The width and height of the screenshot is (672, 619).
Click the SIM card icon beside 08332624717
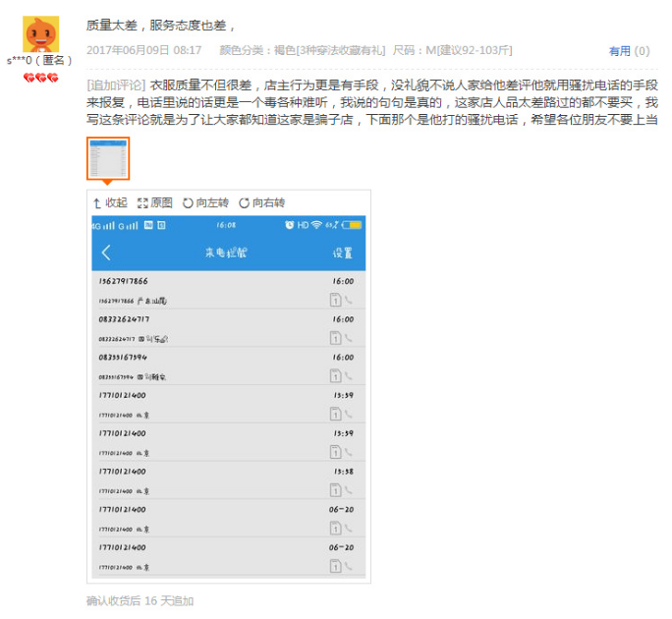pos(336,338)
